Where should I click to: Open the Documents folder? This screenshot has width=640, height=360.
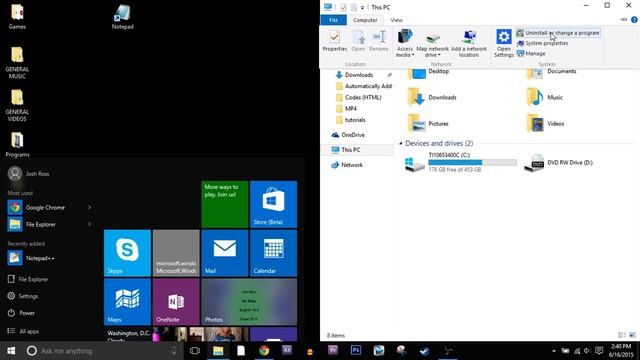[x=552, y=73]
